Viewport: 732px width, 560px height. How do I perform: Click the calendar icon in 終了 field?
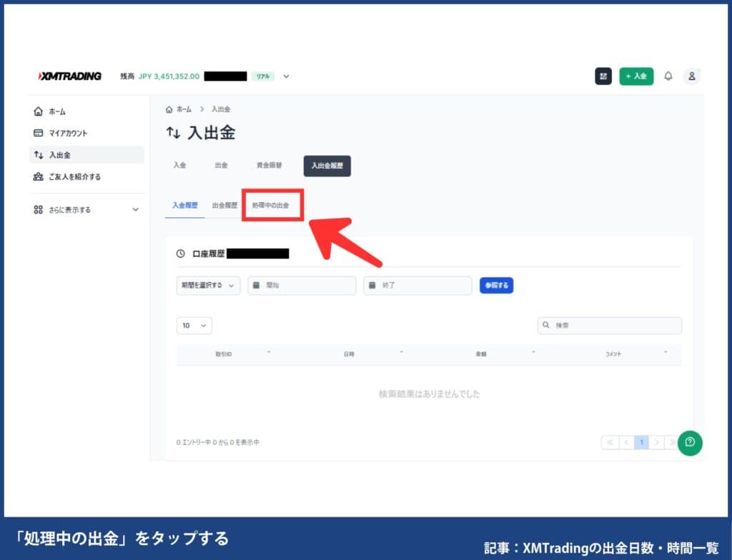372,285
